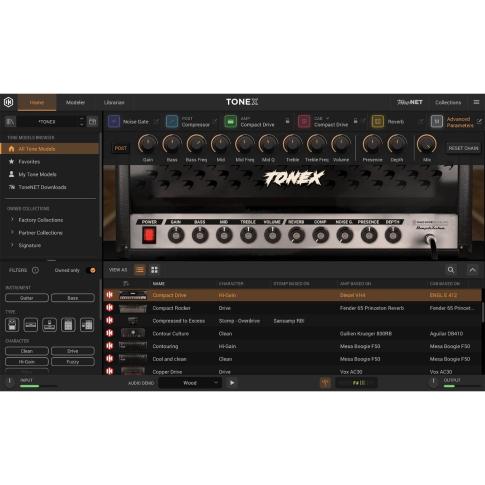This screenshot has height=485, width=485.
Task: Toggle the Hi-Gain character filter
Action: tap(27, 362)
